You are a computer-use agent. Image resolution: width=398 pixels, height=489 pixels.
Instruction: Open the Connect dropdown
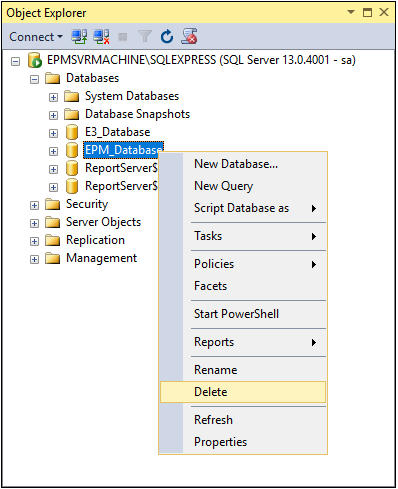coord(36,37)
